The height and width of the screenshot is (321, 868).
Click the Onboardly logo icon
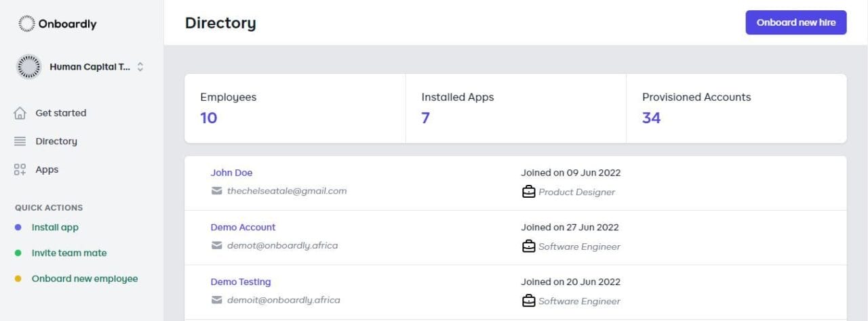(x=26, y=24)
